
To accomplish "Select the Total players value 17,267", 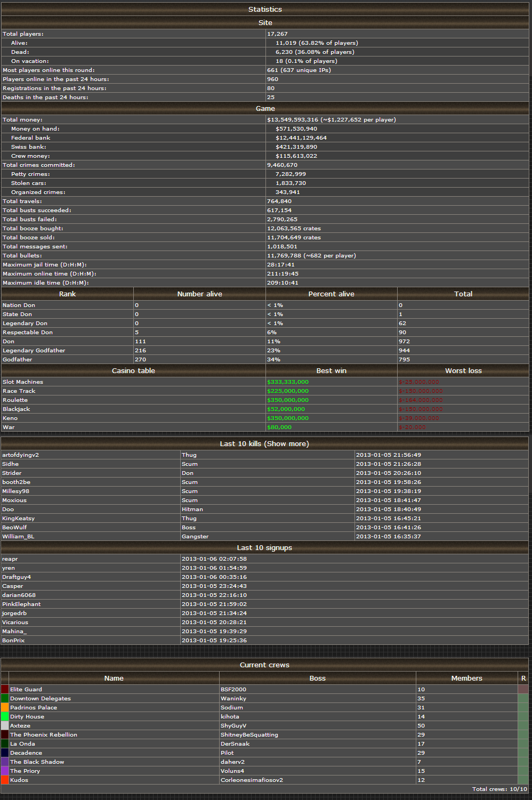I will pos(277,34).
